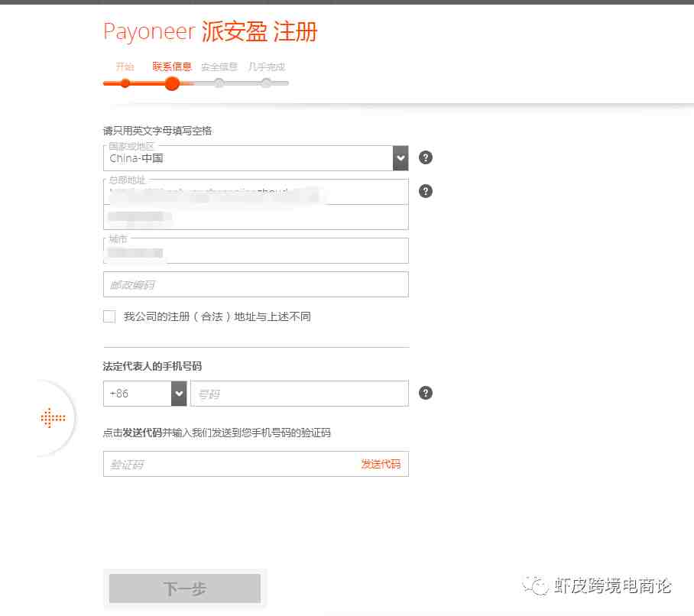The width and height of the screenshot is (694, 616).
Task: Click the 号码 phone number field
Action: (299, 394)
